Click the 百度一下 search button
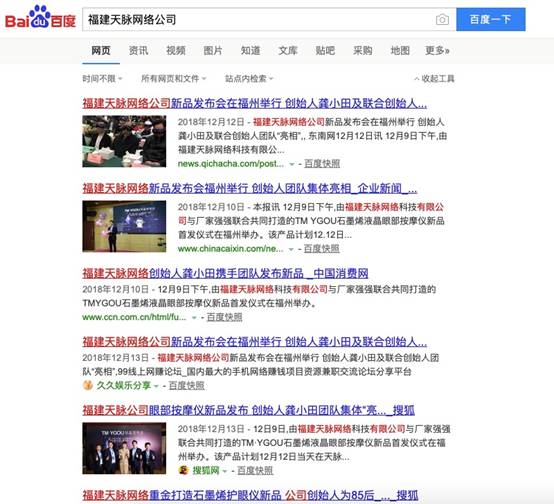Viewport: 554px width, 504px height. point(490,19)
